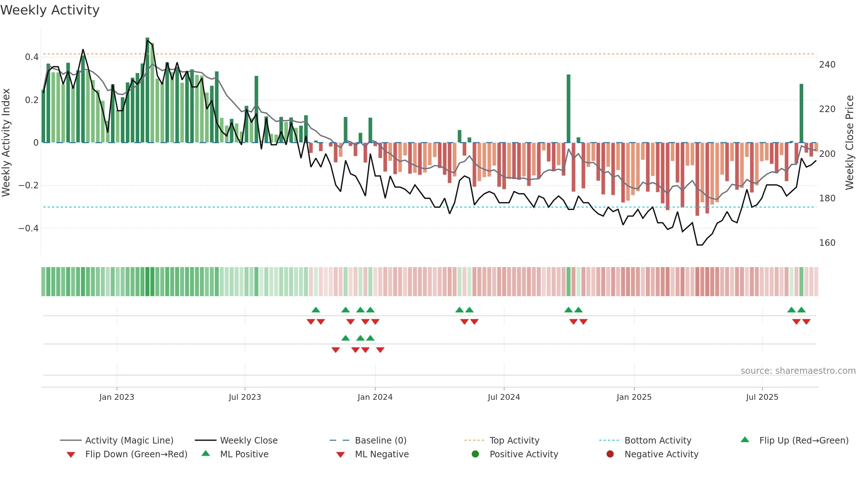Screen dimensions: 868x488
Task: Click the 0.4 activity axis label
Action: [32, 57]
